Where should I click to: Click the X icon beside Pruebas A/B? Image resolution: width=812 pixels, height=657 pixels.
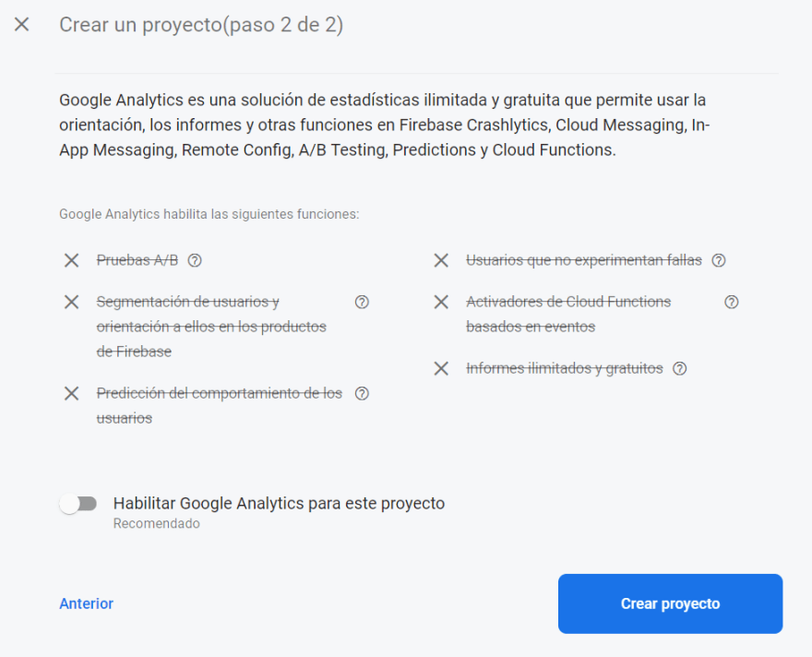(x=71, y=260)
